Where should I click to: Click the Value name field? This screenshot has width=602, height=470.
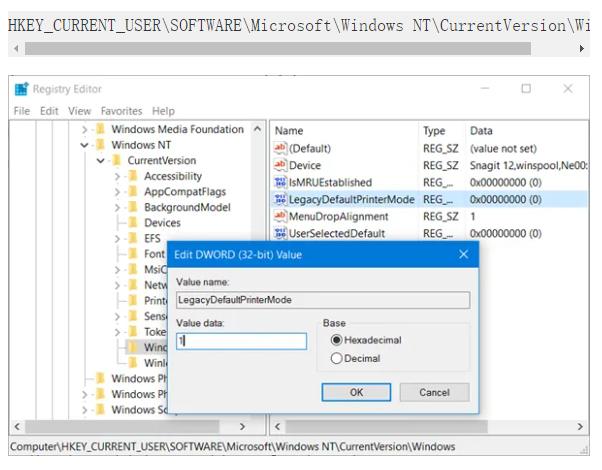coord(323,300)
